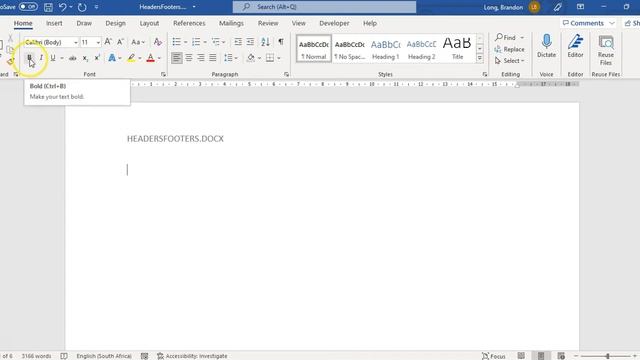Open the Editor pane

[x=575, y=46]
